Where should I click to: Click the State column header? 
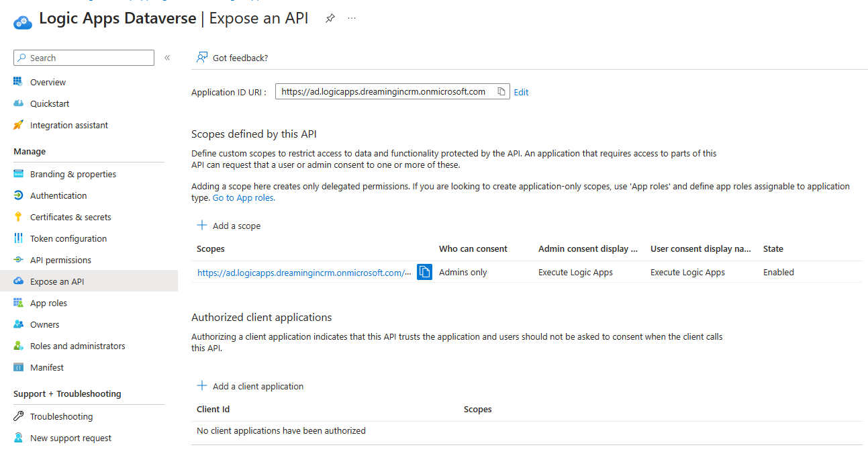click(773, 248)
